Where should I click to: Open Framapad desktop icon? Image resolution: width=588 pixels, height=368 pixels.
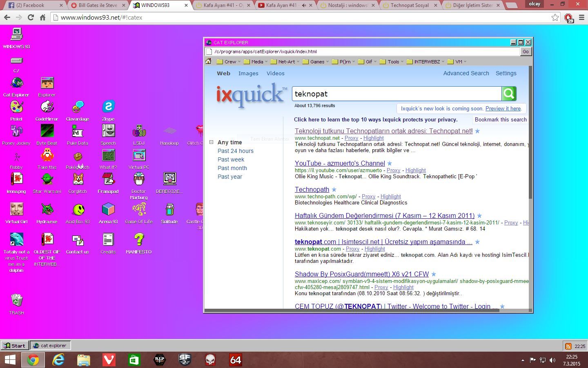(x=108, y=183)
